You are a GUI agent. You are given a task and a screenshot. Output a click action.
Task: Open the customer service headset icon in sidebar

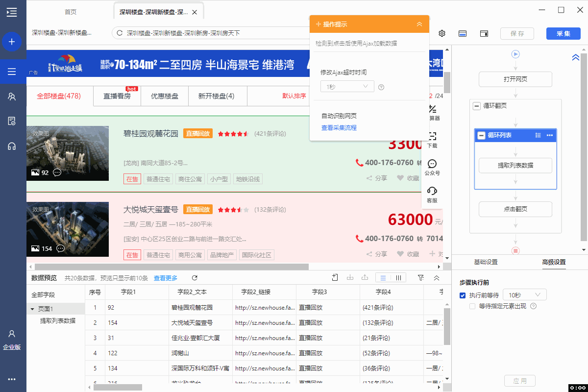pyautogui.click(x=12, y=146)
